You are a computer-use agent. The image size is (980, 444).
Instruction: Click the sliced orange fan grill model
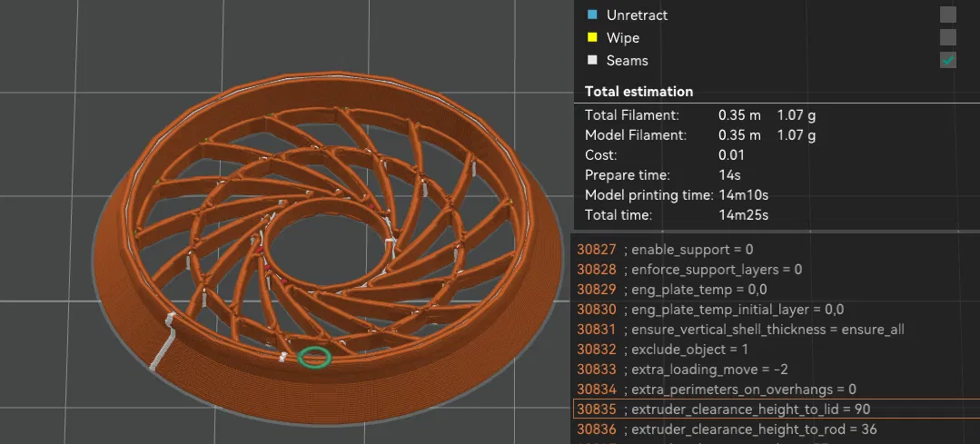click(327, 247)
